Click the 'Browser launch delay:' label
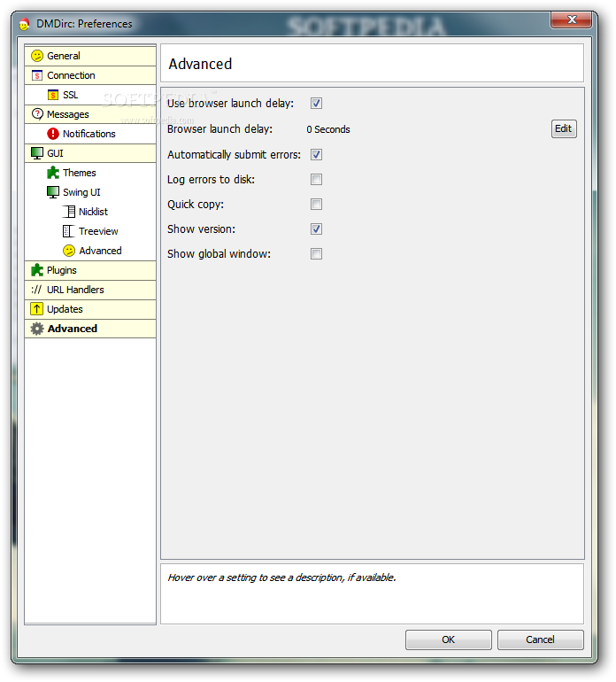Screen dimensions: 616x682 click(x=220, y=129)
